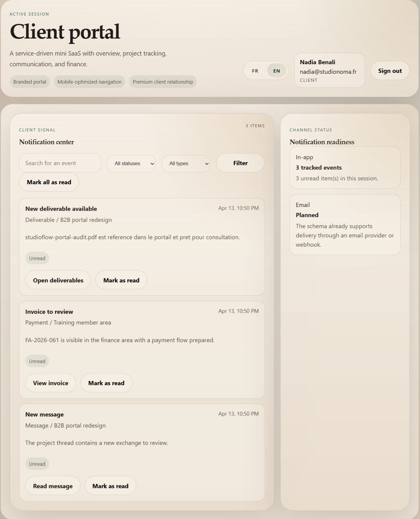Click Payment / Training member area subtitle
This screenshot has height=519, width=420.
point(68,323)
